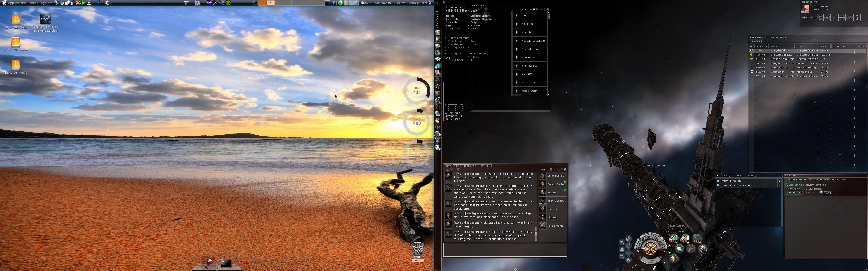Click the Jump icon in Selected Item panel
868x271 pixels.
tap(820, 18)
